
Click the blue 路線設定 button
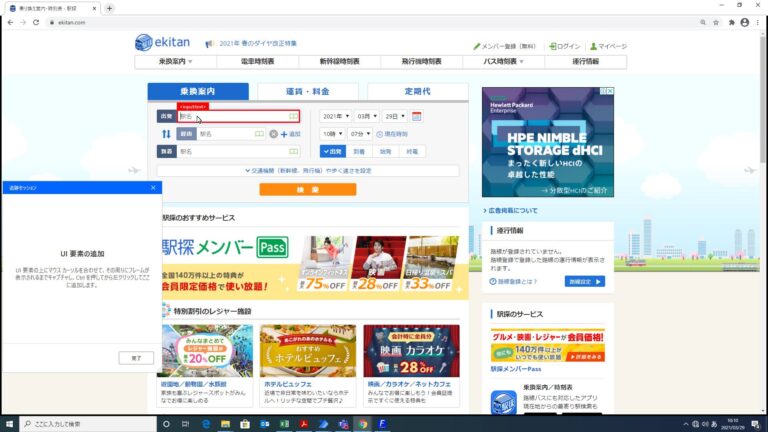(x=585, y=282)
